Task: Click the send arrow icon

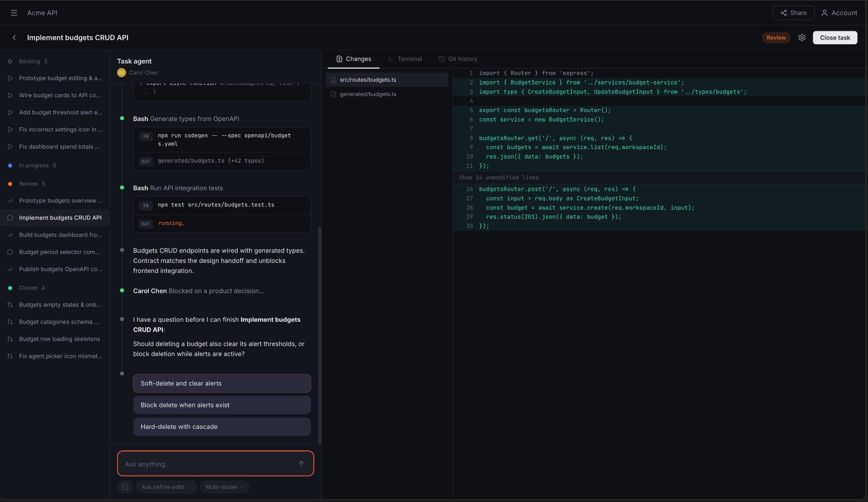Action: click(301, 464)
